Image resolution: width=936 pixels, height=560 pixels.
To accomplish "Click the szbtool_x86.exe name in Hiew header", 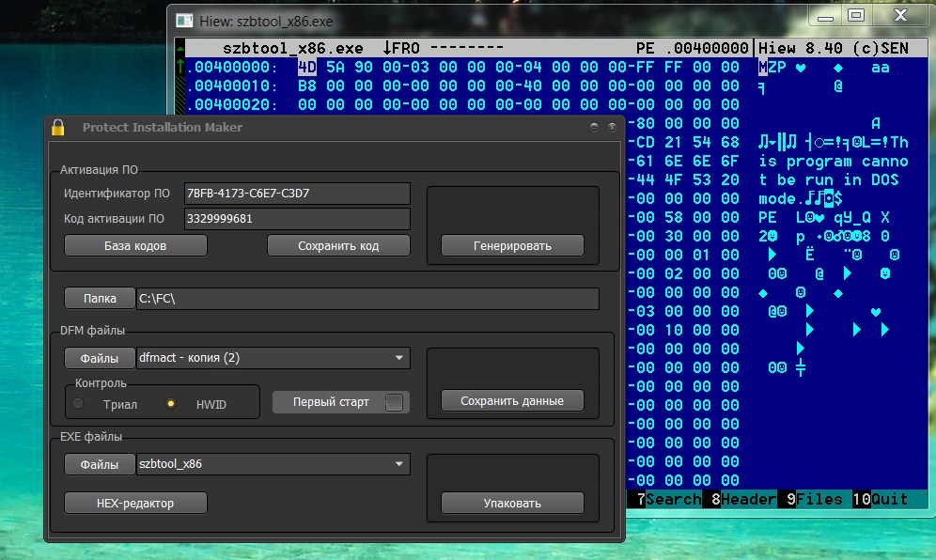I will pos(292,48).
